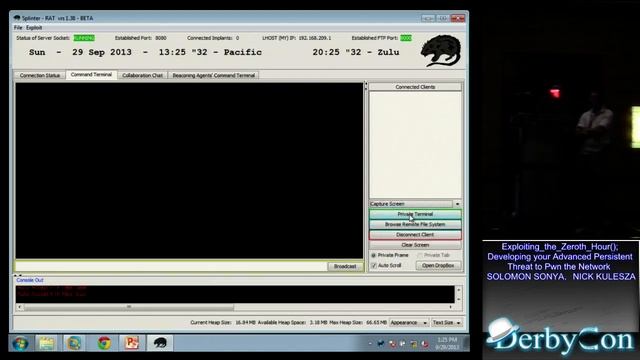Open the File menu
Image resolution: width=640 pixels, height=360 pixels.
pos(18,28)
